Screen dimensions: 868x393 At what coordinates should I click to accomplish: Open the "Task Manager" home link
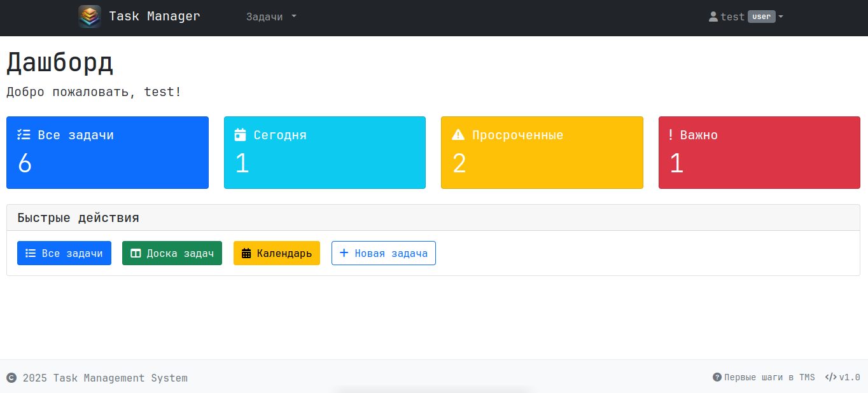pyautogui.click(x=153, y=16)
